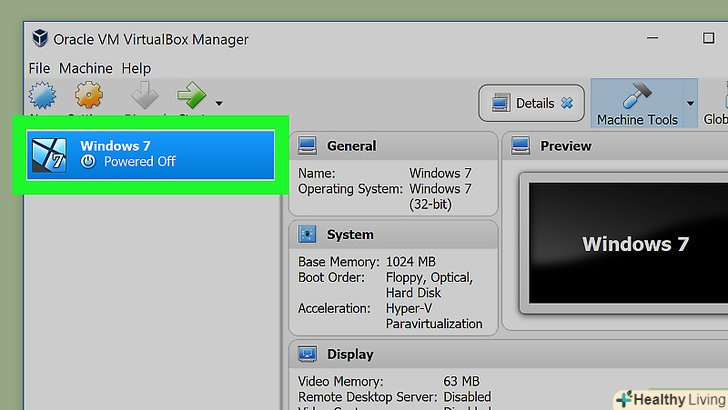This screenshot has height=410, width=728.
Task: Click the grey Discard down-arrow icon
Action: point(144,95)
